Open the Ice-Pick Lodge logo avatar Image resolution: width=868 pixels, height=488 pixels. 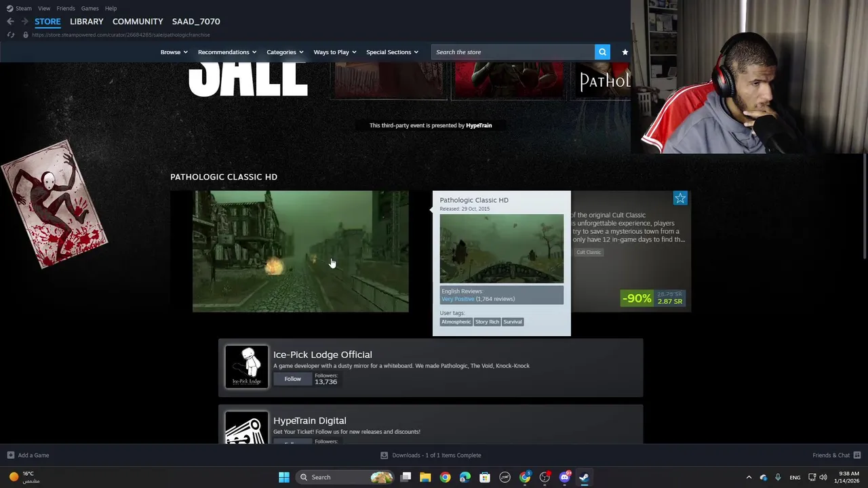pos(247,367)
